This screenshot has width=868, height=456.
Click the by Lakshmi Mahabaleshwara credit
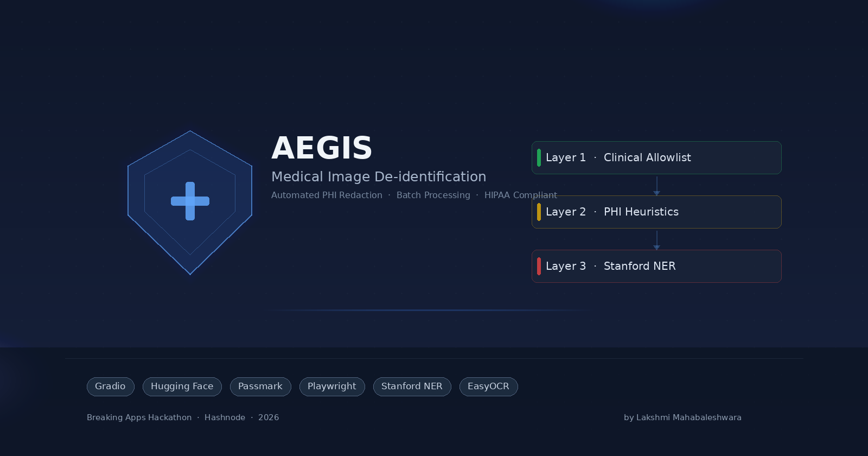click(x=682, y=417)
